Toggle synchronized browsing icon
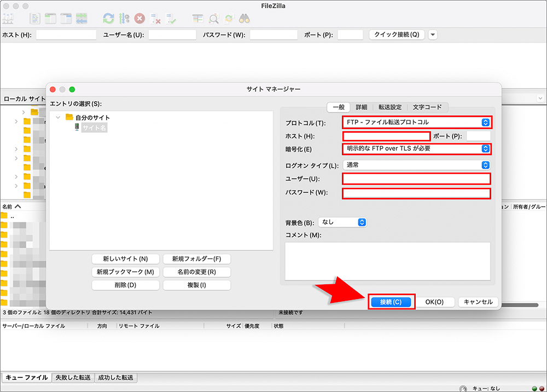Image resolution: width=547 pixels, height=392 pixels. coord(229,19)
